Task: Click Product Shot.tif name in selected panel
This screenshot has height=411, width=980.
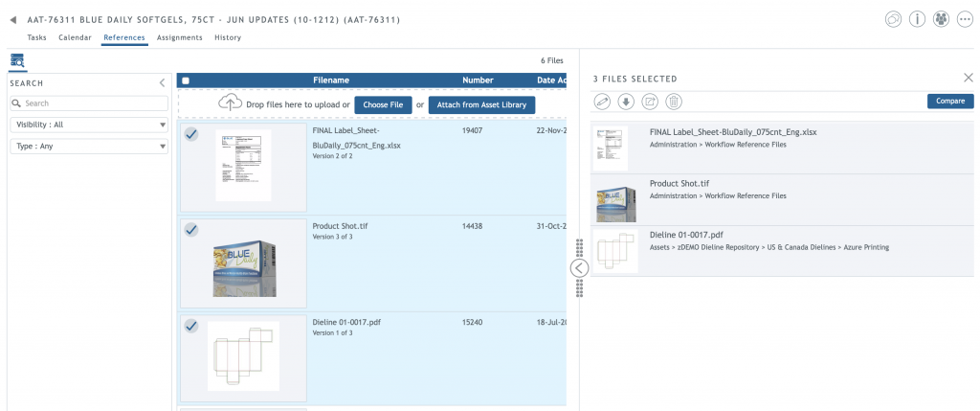Action: pos(681,184)
